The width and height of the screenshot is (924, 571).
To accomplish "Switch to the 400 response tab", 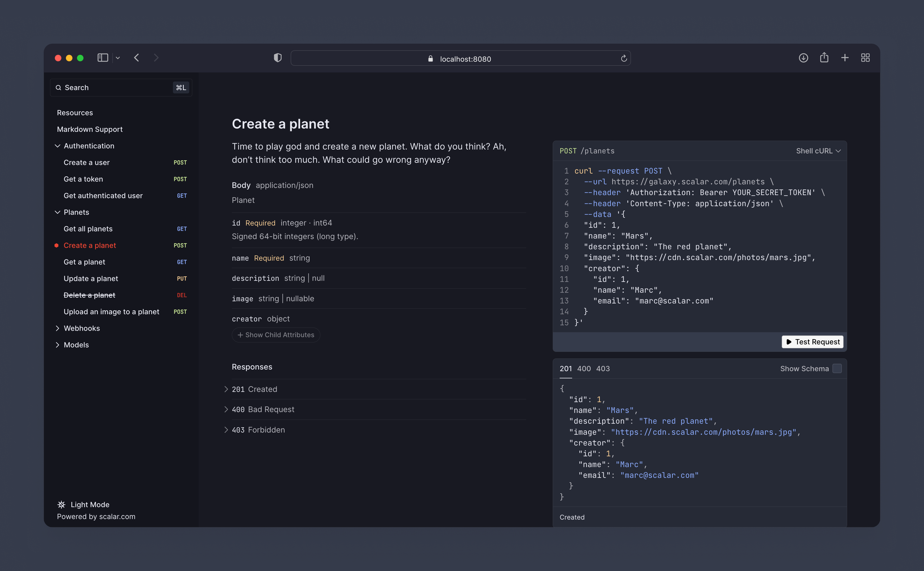I will [584, 368].
